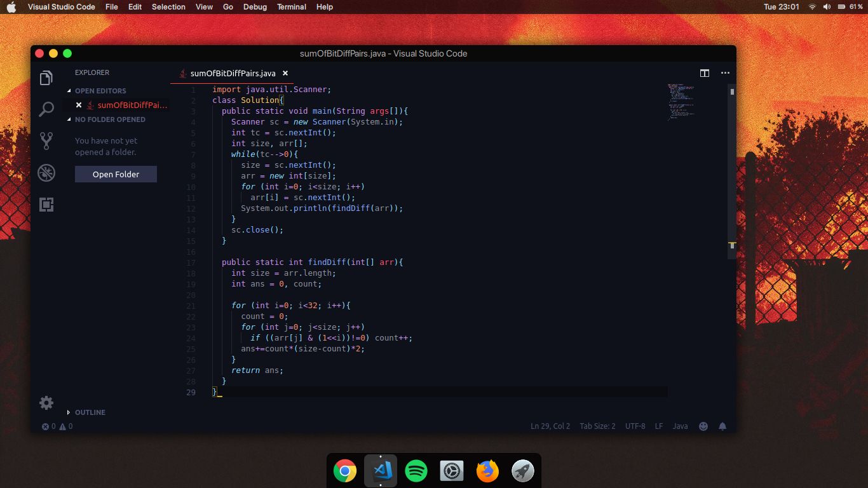The height and width of the screenshot is (488, 868).
Task: Open the Debug view from the activity bar
Action: pos(46,172)
